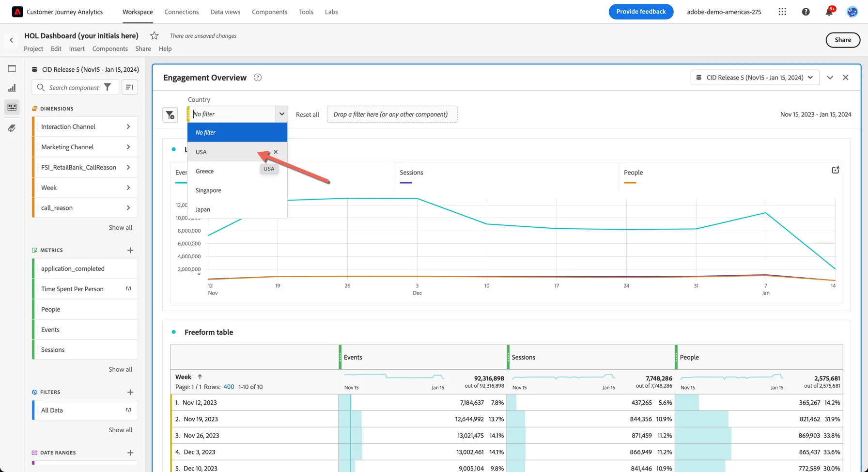Add a new metric with plus
868x472 pixels.
pos(130,250)
